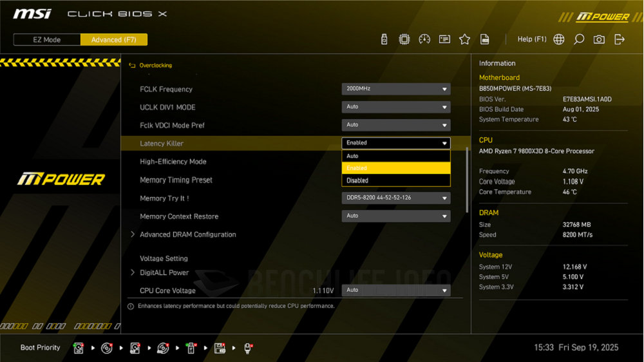This screenshot has width=644, height=362.
Task: Open Help (F1)
Action: point(532,39)
